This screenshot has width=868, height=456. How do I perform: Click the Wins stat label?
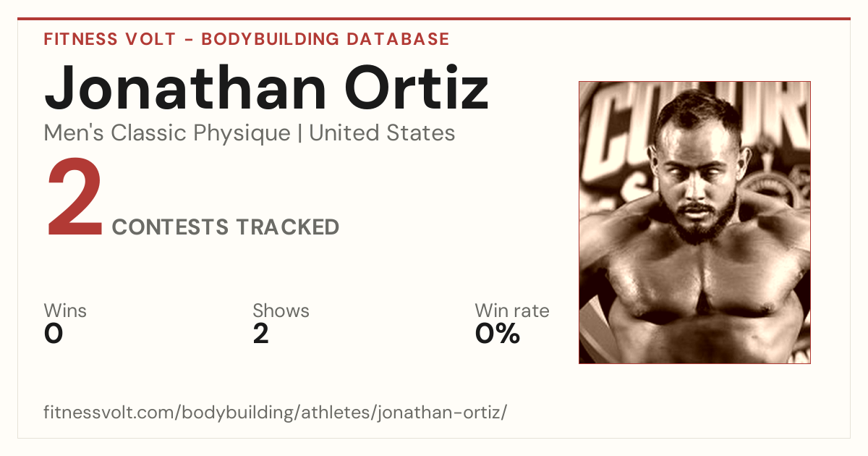(x=65, y=311)
